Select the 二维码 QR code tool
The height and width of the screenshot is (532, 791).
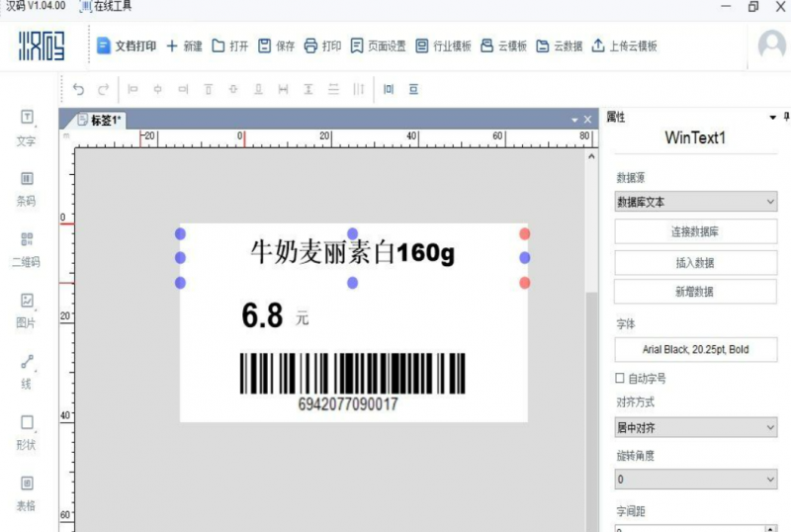(x=27, y=250)
